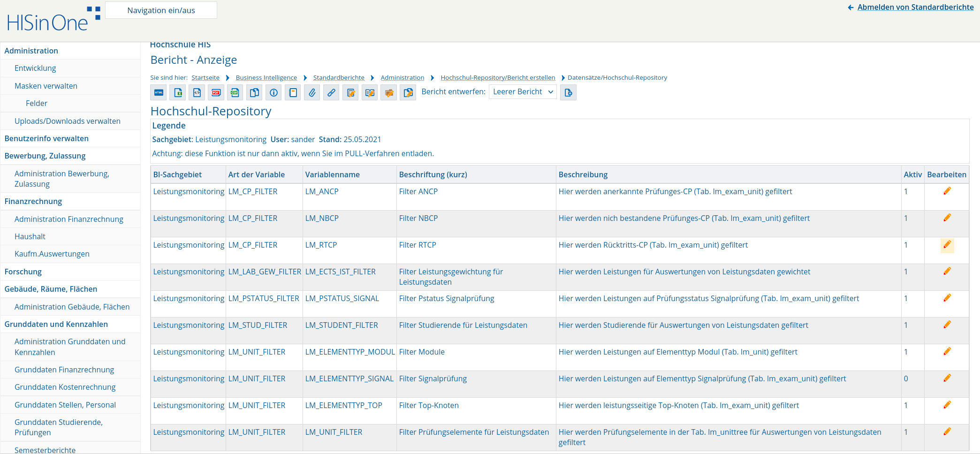Screen dimensions: 980x454
Task: Open Felder in sidebar
Action: 70,103
